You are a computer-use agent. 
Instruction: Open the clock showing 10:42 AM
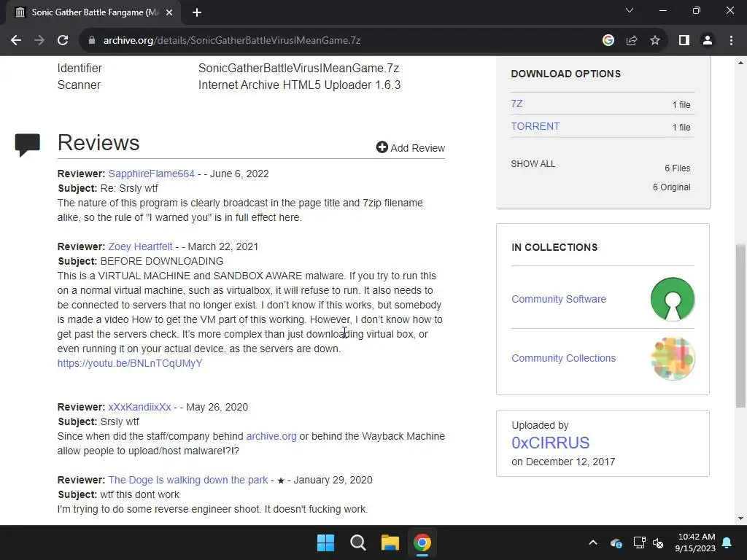click(695, 542)
